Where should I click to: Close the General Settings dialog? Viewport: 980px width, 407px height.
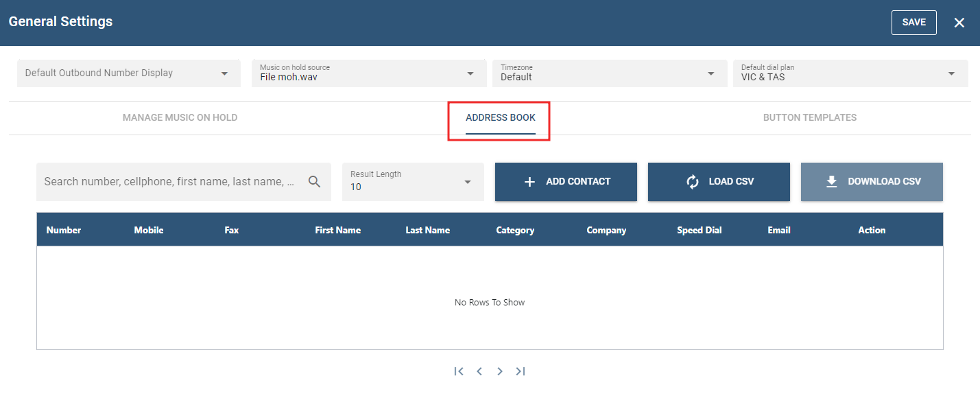tap(959, 23)
